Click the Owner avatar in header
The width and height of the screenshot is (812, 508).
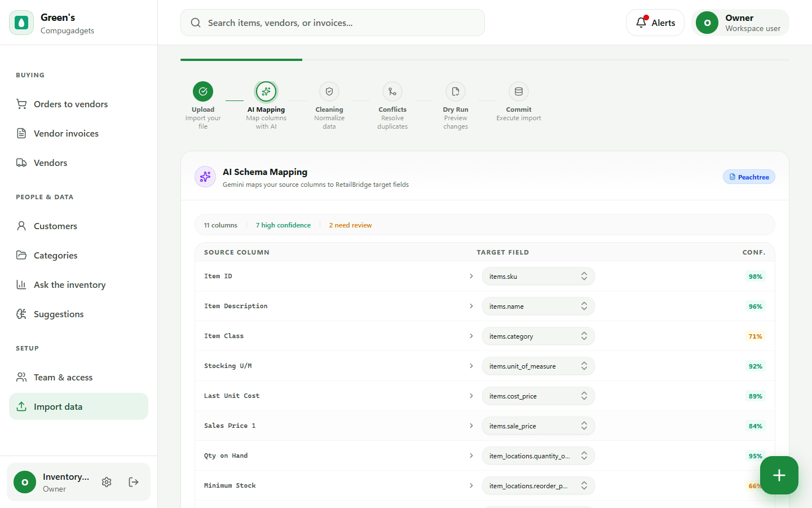[x=707, y=23]
